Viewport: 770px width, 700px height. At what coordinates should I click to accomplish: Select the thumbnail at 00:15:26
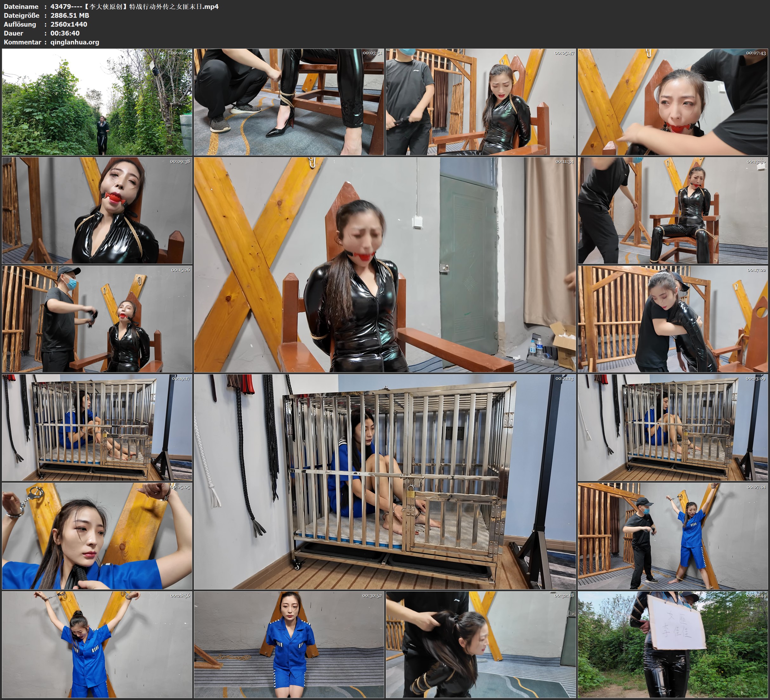point(97,319)
